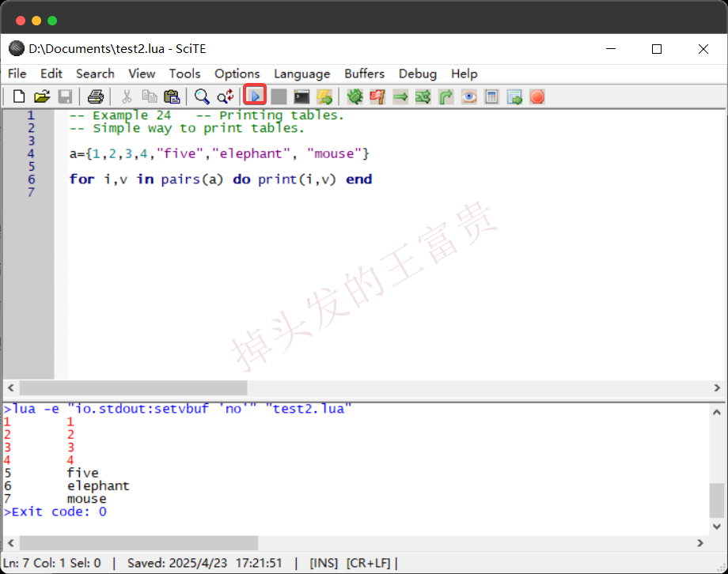Click the yellow macOS-style minimize dot
This screenshot has width=728, height=574.
(36, 21)
